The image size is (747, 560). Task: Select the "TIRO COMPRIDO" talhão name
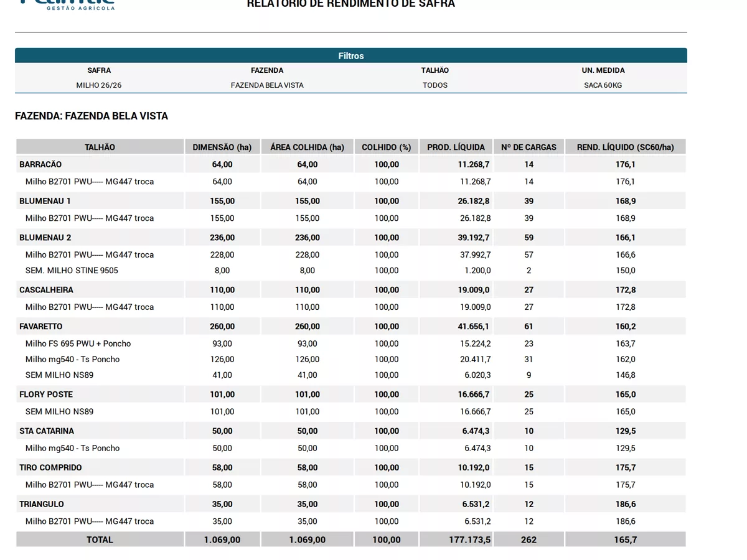(x=50, y=468)
